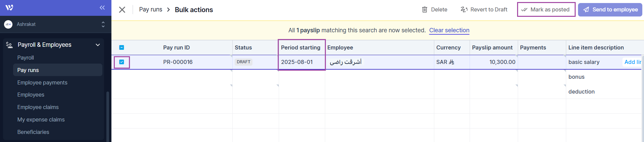Uncheck the PR-000016 row checkbox
Image resolution: width=644 pixels, height=142 pixels.
[122, 62]
